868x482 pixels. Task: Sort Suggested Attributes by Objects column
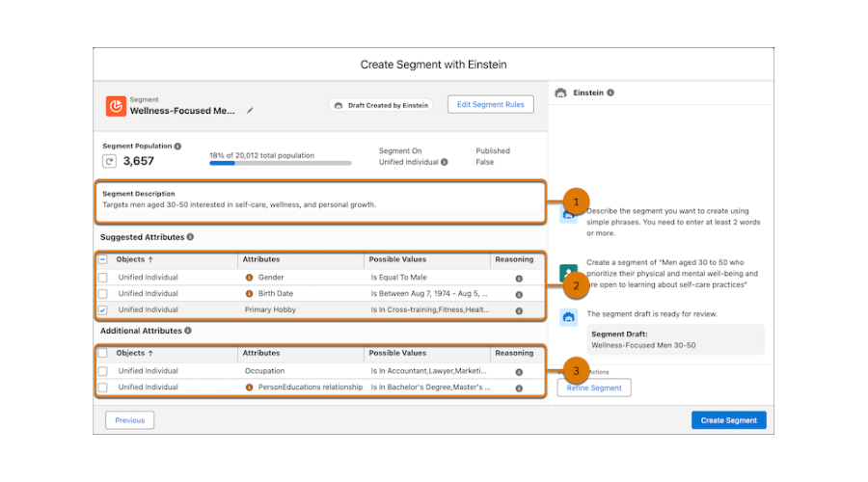pos(134,259)
